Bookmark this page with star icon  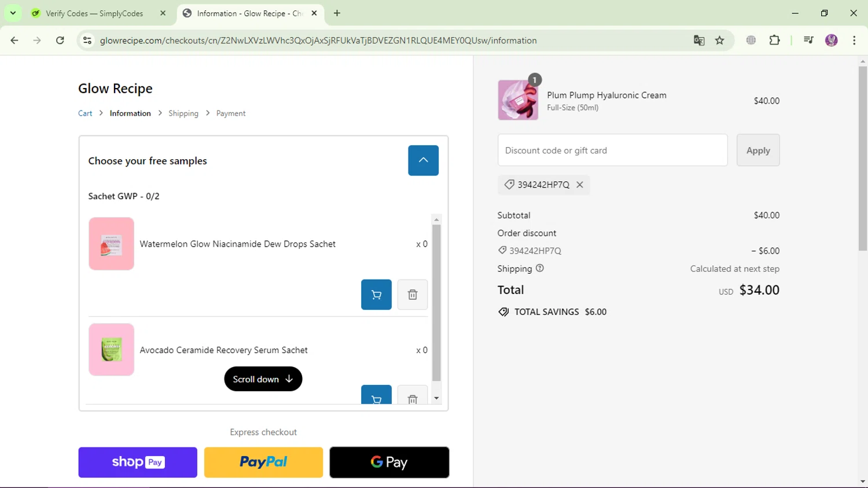click(x=720, y=41)
